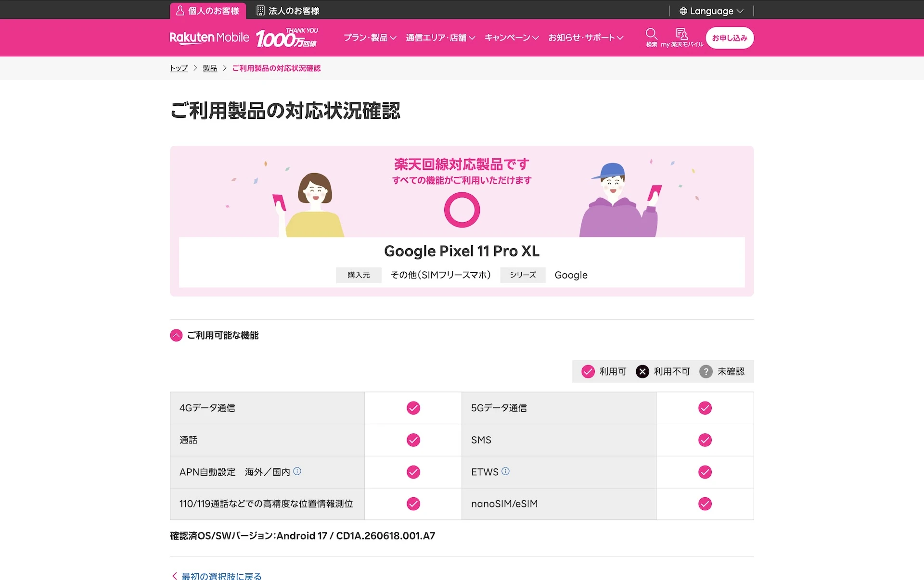Click the Rakuten Mobile logo

coord(209,38)
